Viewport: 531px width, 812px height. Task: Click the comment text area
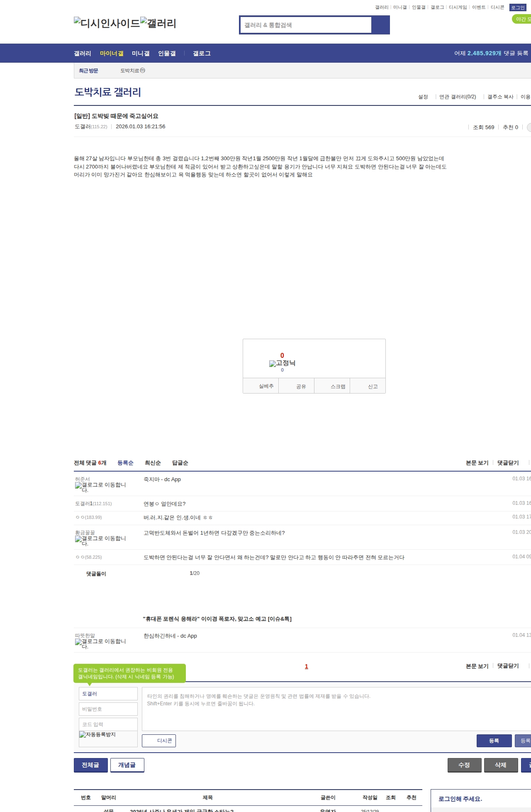pyautogui.click(x=336, y=709)
